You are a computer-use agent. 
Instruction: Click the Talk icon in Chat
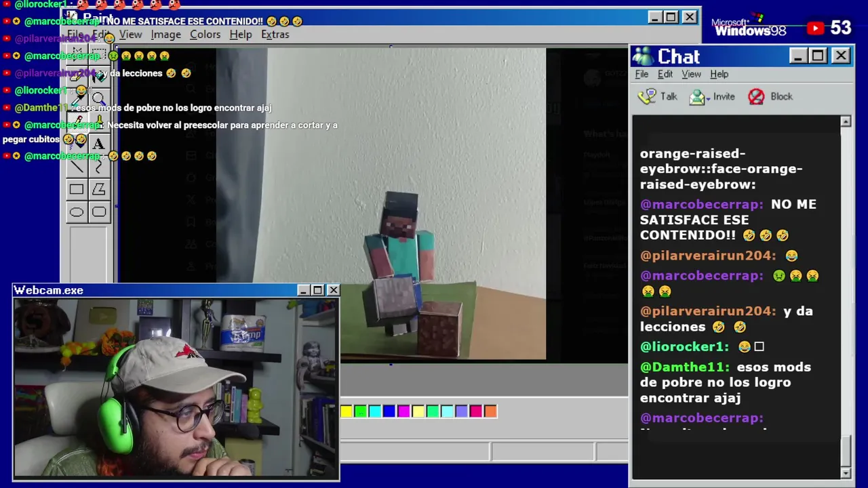click(647, 96)
